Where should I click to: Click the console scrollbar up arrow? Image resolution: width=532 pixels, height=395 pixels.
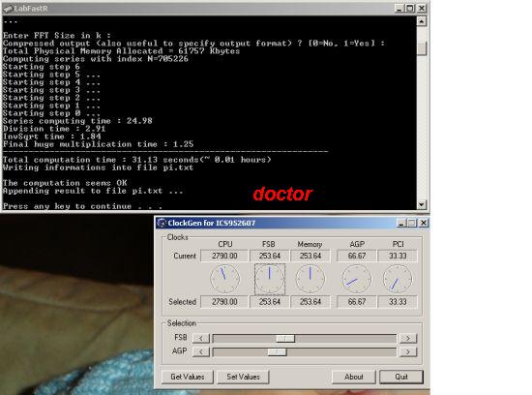point(422,21)
